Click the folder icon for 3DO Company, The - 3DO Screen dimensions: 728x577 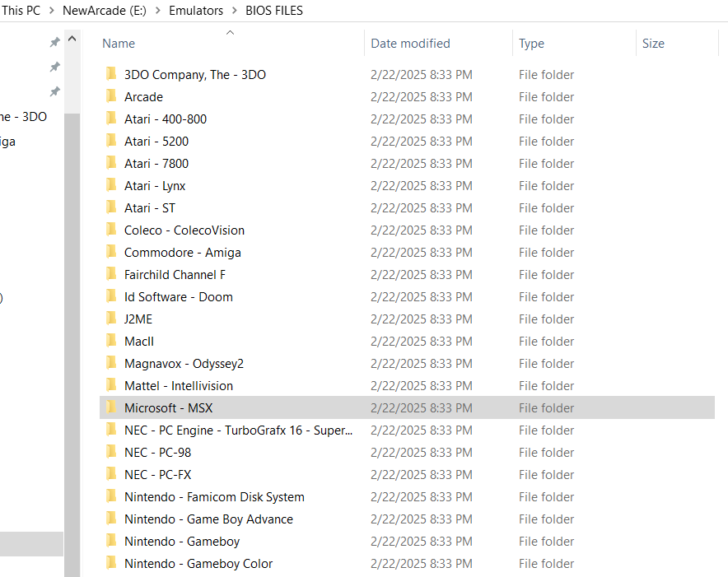pos(111,74)
